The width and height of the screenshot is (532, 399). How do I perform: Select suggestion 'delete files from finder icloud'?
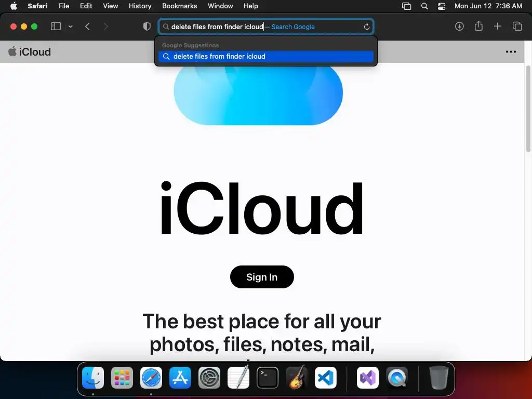point(265,56)
